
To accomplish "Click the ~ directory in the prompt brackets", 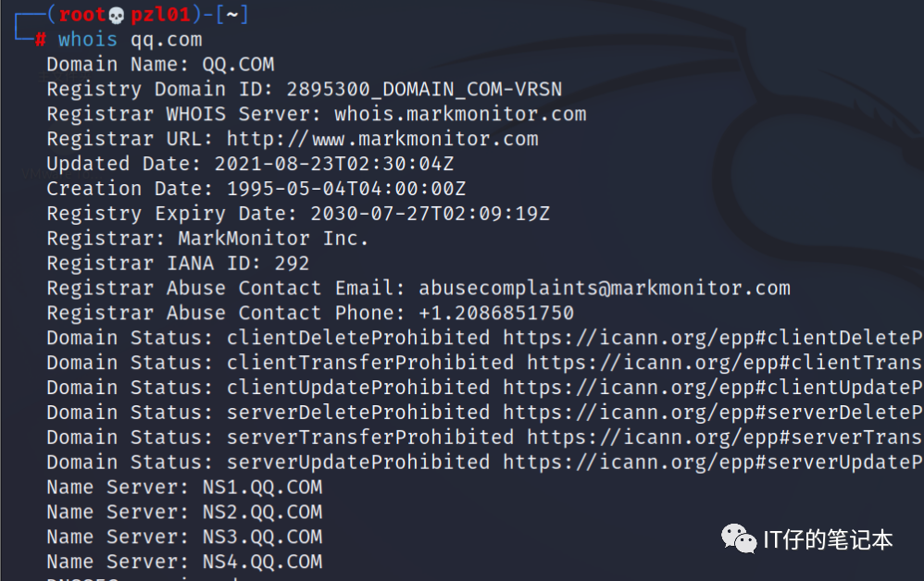I will [x=228, y=16].
